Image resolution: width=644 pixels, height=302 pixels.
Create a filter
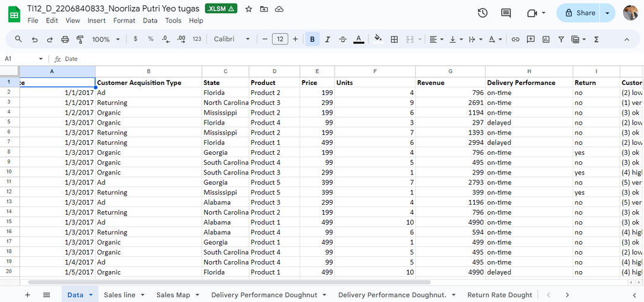(561, 39)
